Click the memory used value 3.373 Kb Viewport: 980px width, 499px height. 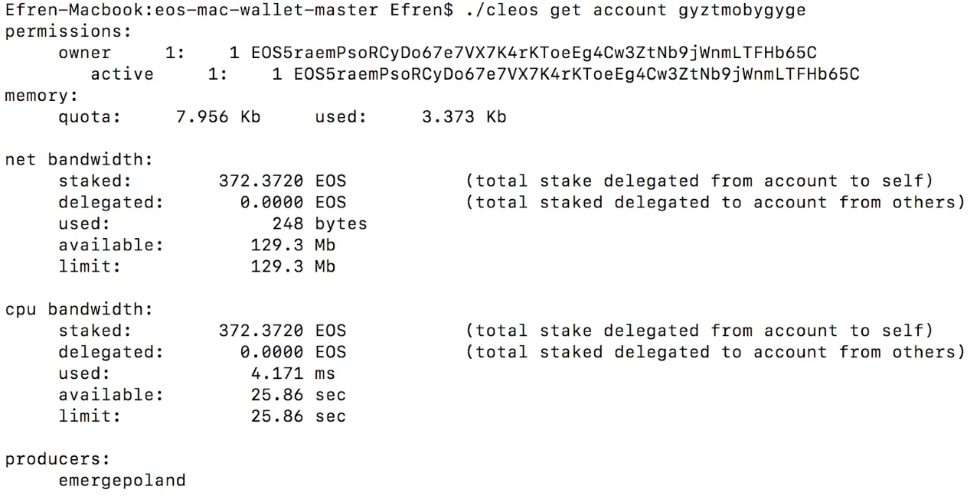464,117
